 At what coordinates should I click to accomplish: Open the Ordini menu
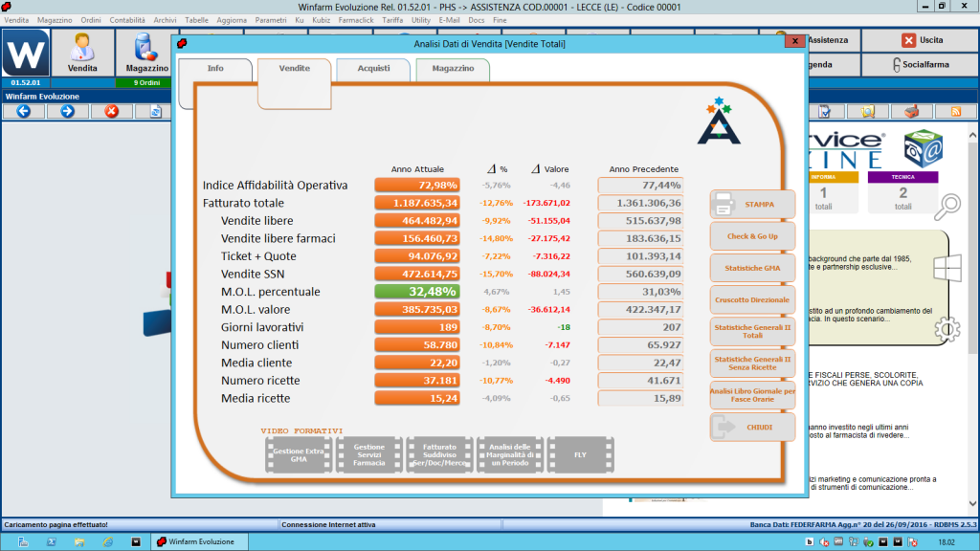91,20
